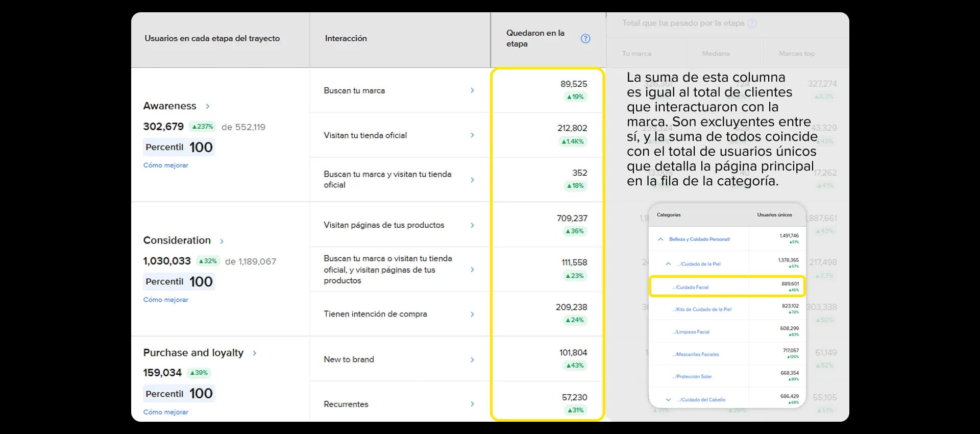Screen dimensions: 980x434
Task: Open help icon next to Quedaron en la etapa
Action: point(585,38)
